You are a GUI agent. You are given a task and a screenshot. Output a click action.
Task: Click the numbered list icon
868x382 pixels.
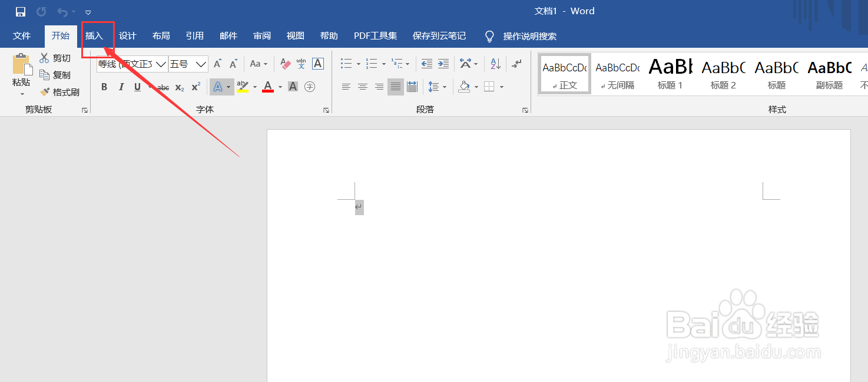371,64
